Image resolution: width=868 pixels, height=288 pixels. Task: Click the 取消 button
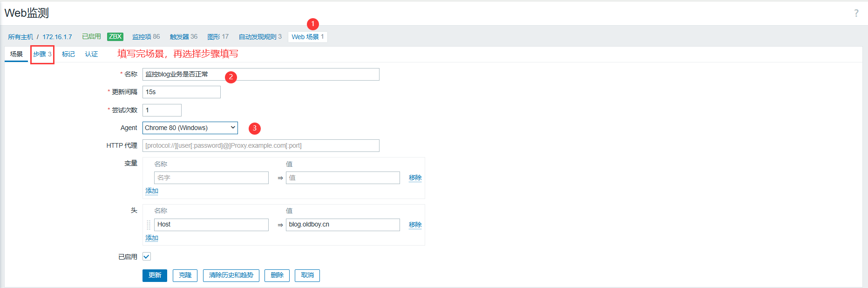[x=307, y=275]
